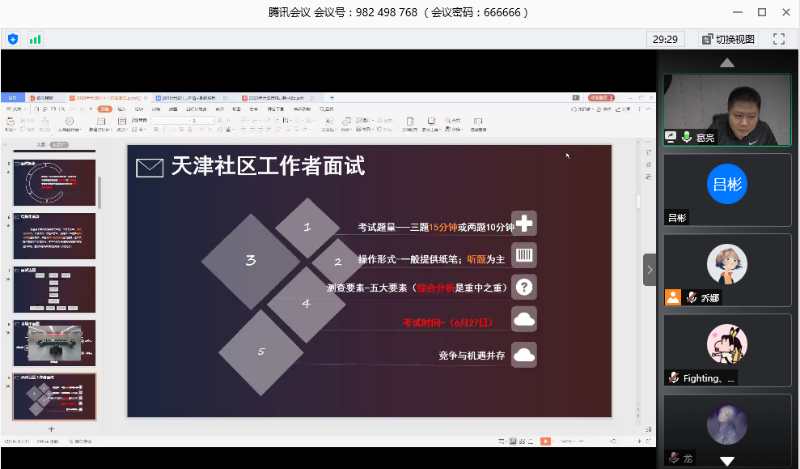Screen dimensions: 800x469
Task: Click the question mark icon on slide
Action: [x=524, y=287]
